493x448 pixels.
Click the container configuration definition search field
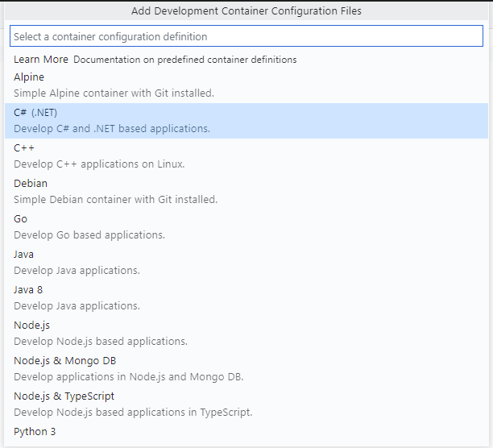[x=246, y=36]
